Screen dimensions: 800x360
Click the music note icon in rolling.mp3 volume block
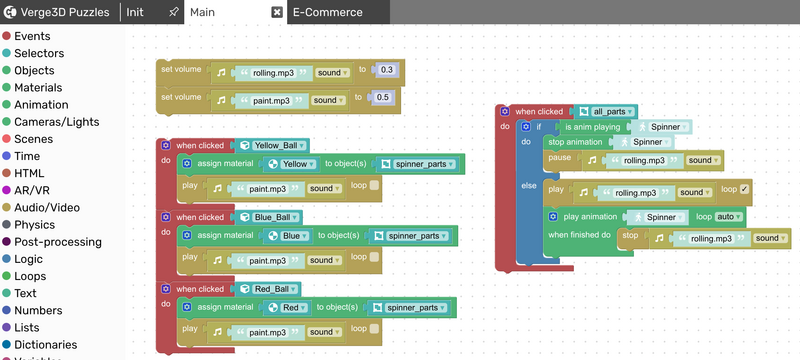pyautogui.click(x=221, y=72)
